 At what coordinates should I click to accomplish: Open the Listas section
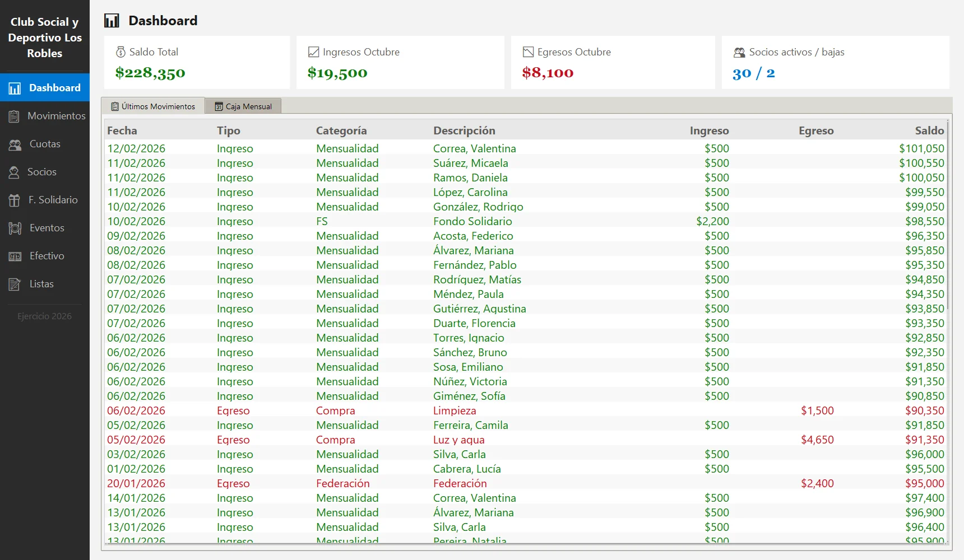coord(45,284)
